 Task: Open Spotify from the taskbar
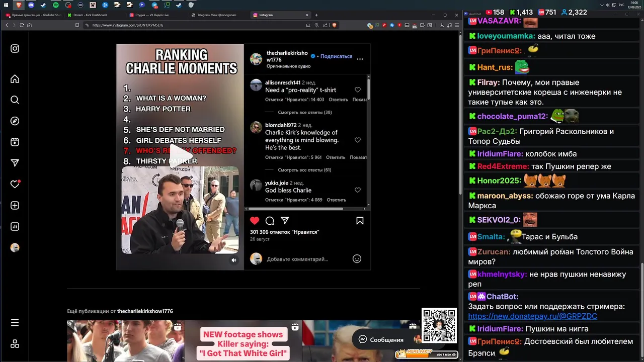[x=55, y=5]
